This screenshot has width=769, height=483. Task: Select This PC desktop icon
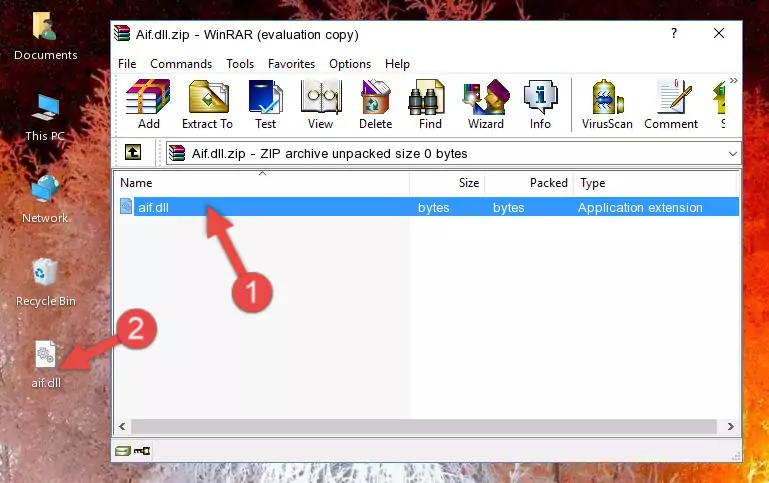[x=45, y=118]
